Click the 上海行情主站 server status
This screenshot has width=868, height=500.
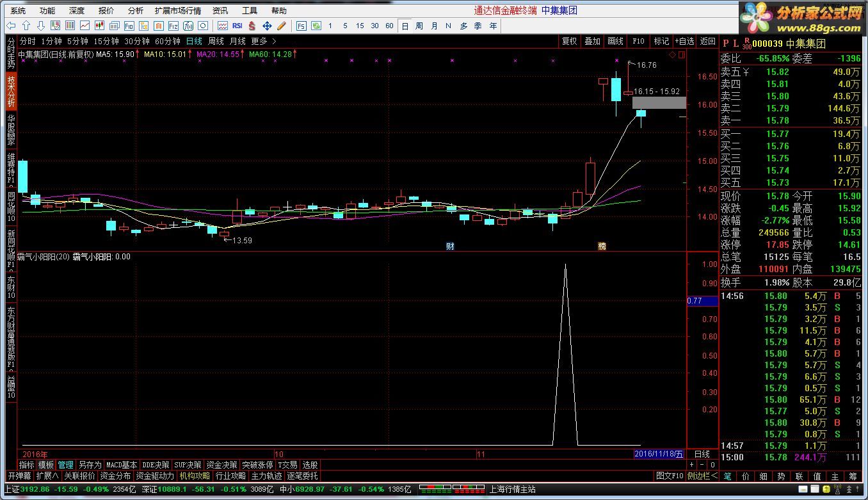512,489
